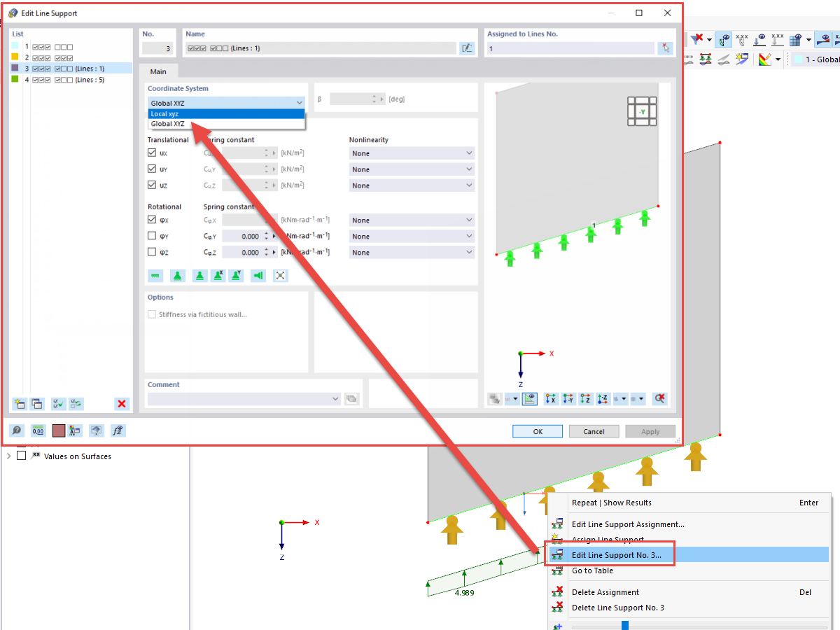Click the select-all checkmarks icon under List
Viewport: 840px width, 630px height.
(x=59, y=404)
